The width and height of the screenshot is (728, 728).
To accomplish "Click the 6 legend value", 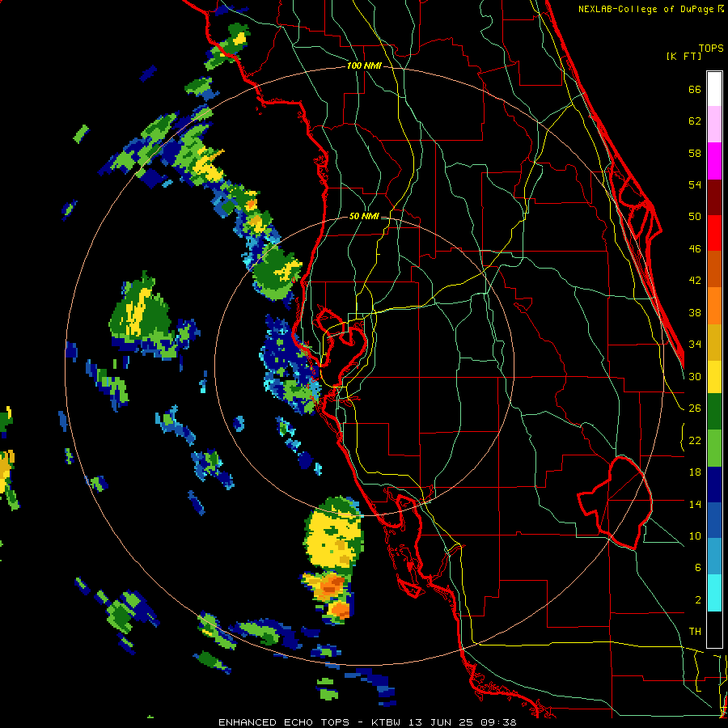I will pyautogui.click(x=697, y=567).
